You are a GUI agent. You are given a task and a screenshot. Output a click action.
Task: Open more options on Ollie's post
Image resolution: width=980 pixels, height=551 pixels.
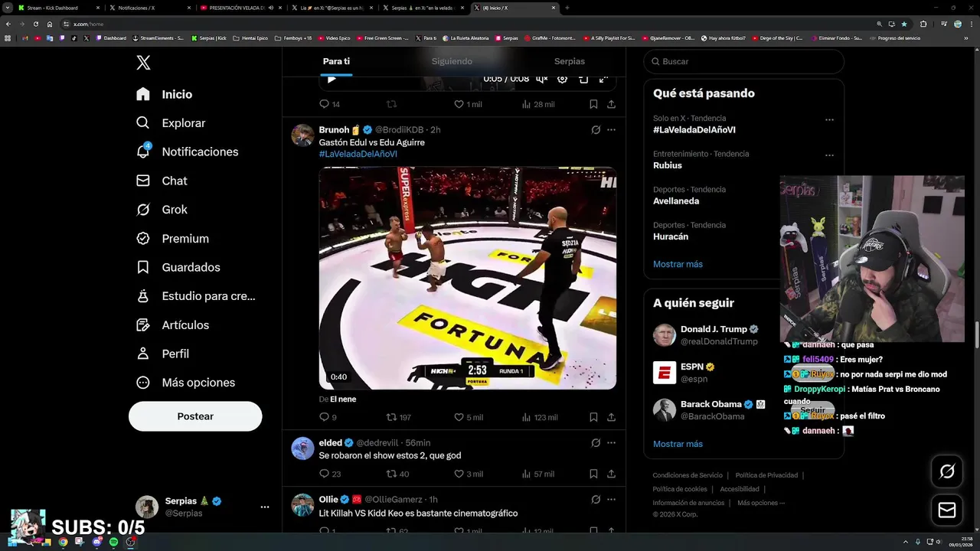[611, 500]
